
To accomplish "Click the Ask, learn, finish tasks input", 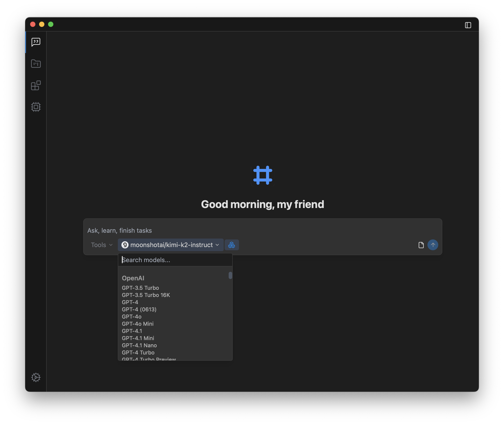I will pos(262,230).
